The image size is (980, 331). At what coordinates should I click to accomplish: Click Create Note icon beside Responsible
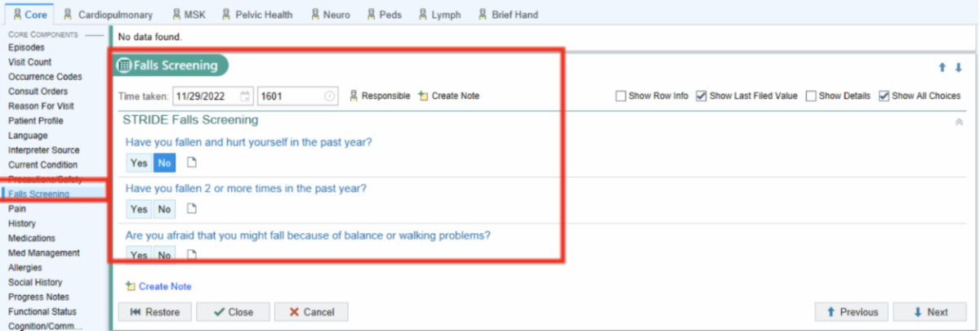[422, 96]
